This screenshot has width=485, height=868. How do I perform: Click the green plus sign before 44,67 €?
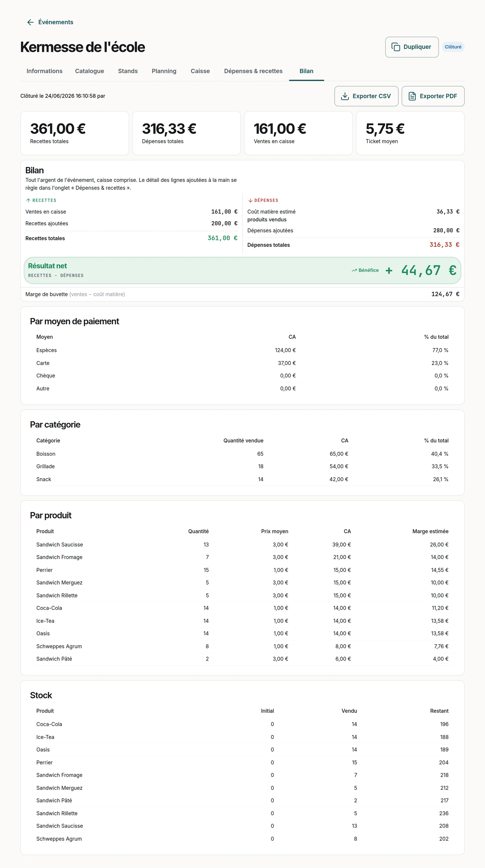click(389, 270)
